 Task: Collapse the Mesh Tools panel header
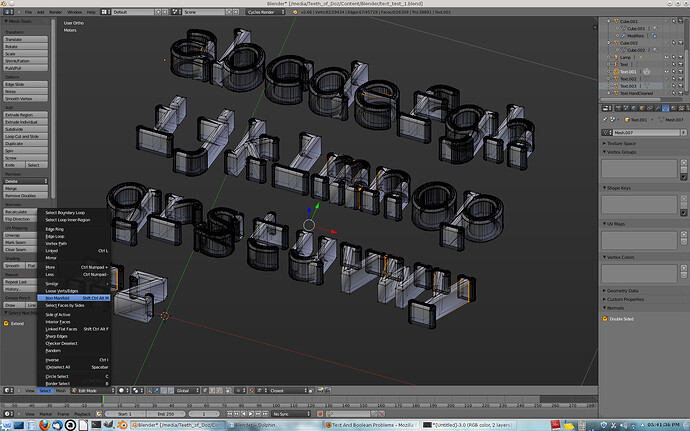click(19, 21)
